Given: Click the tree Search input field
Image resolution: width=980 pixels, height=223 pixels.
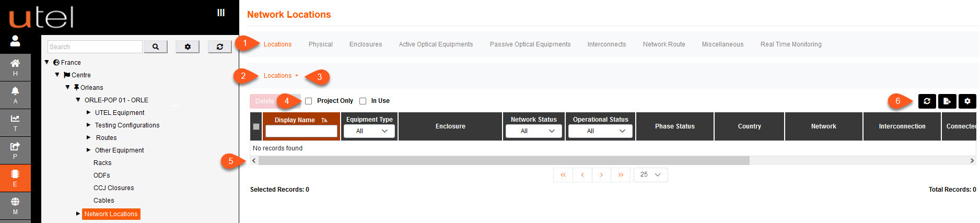Looking at the screenshot, I should (95, 46).
